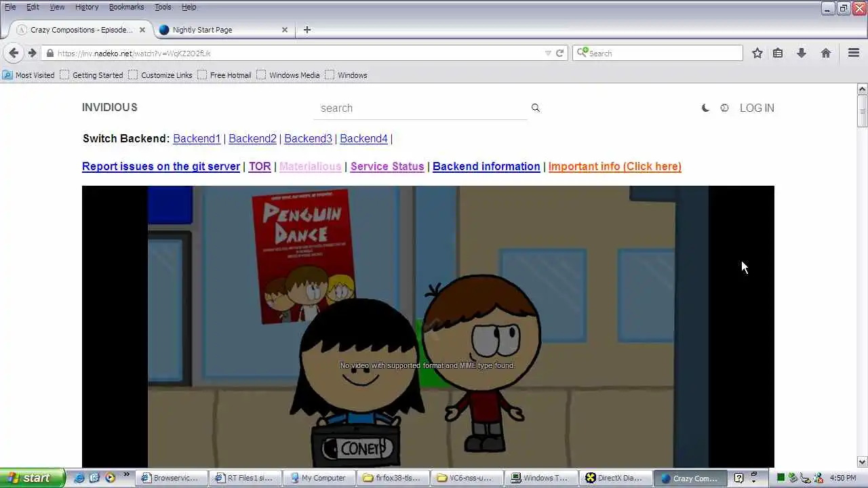Open the hamburger menu icon
This screenshot has width=868, height=488.
854,53
